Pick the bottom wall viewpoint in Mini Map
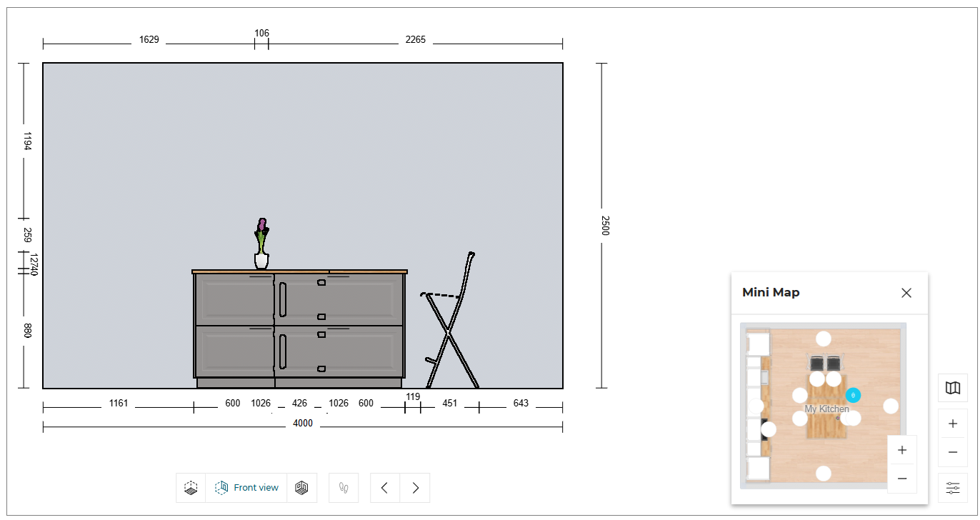 coord(824,473)
